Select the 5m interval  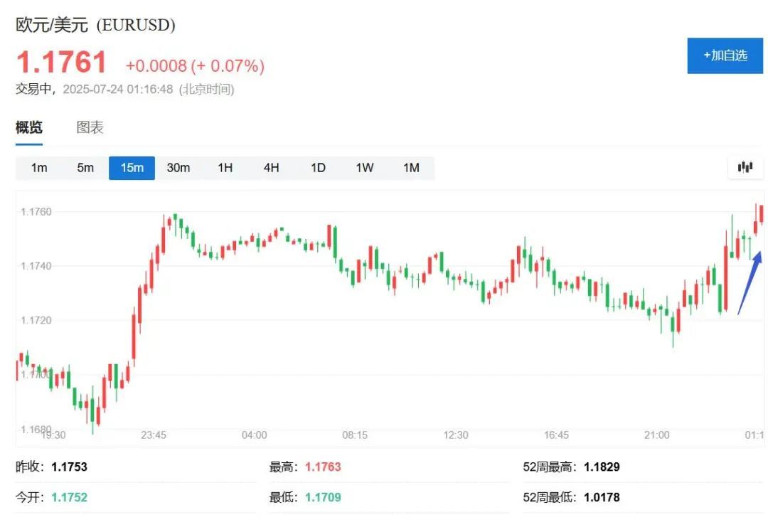coord(85,168)
